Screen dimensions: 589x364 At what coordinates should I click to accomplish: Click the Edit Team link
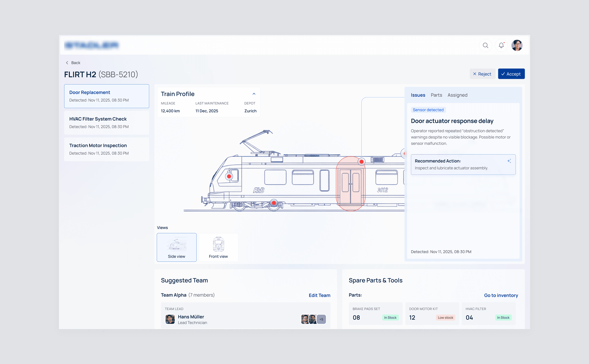pyautogui.click(x=320, y=295)
